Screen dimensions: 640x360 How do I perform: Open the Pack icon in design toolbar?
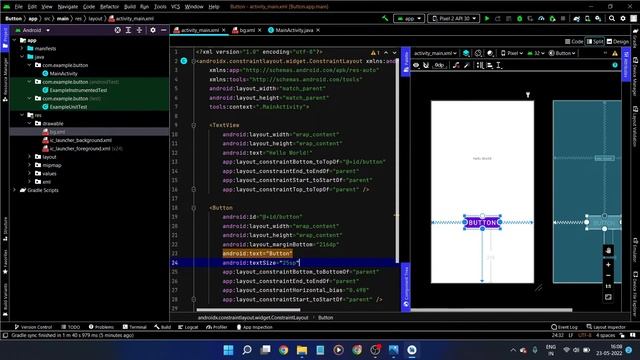[480, 65]
